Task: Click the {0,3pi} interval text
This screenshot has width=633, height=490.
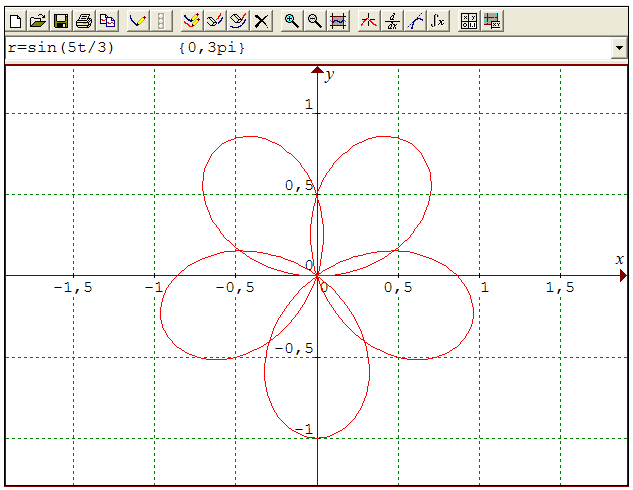Action: 212,48
